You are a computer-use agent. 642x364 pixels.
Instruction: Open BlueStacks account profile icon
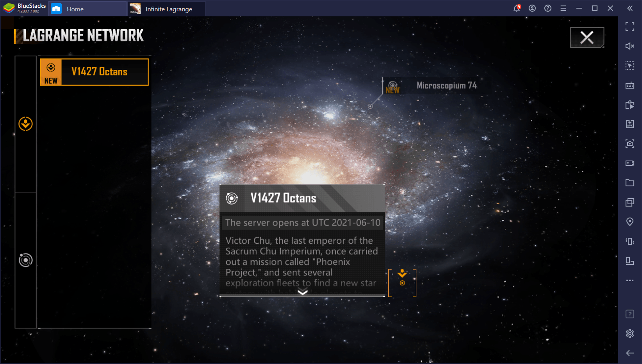[532, 8]
